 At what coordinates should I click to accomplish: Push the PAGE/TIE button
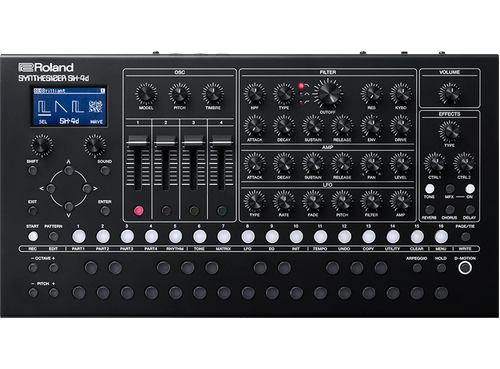click(x=465, y=236)
